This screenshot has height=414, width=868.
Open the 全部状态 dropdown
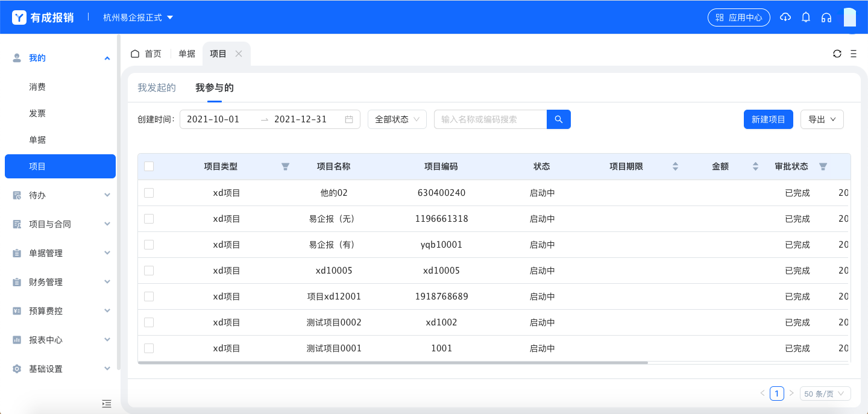click(x=397, y=119)
